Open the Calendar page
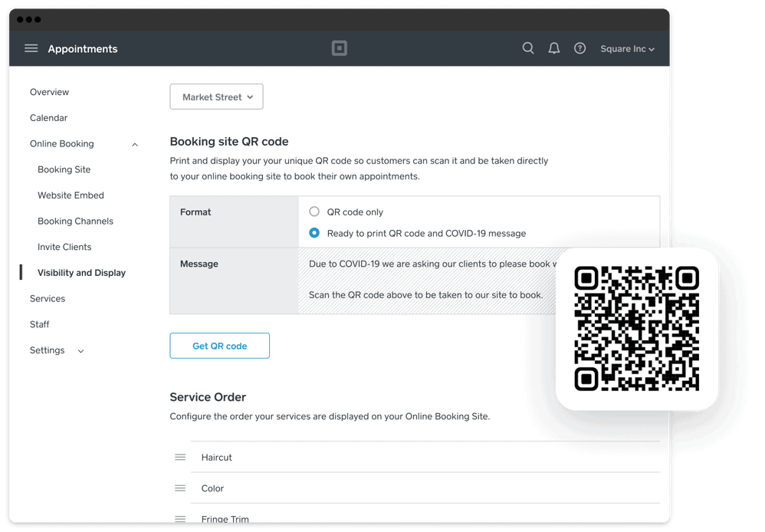This screenshot has height=532, width=765. [49, 117]
